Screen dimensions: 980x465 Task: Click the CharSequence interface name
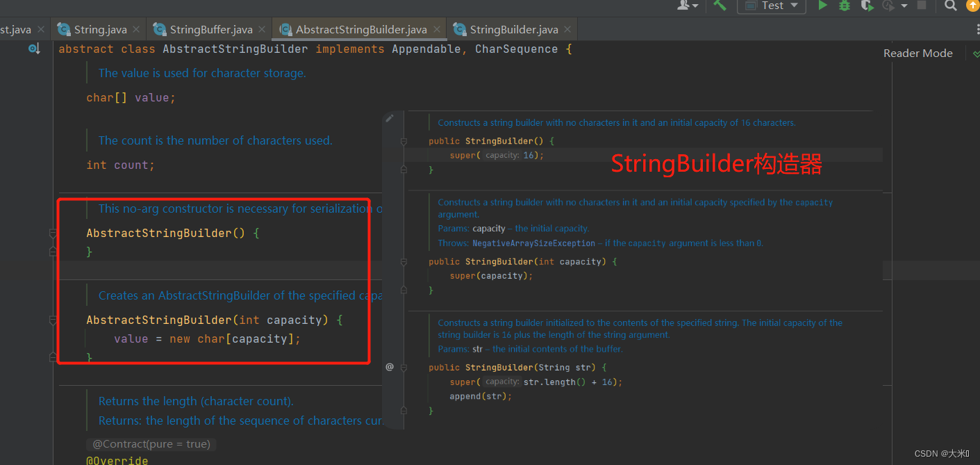coord(517,49)
